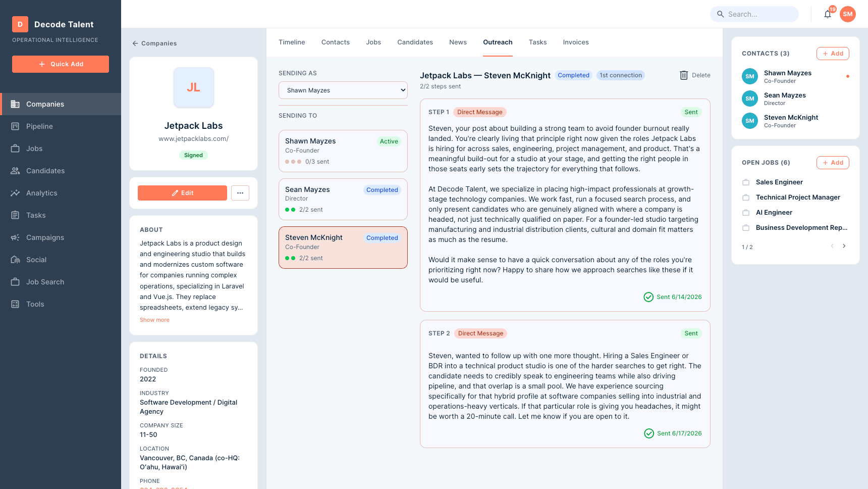The height and width of the screenshot is (489, 868).
Task: Switch to the Timeline tab
Action: click(x=292, y=42)
